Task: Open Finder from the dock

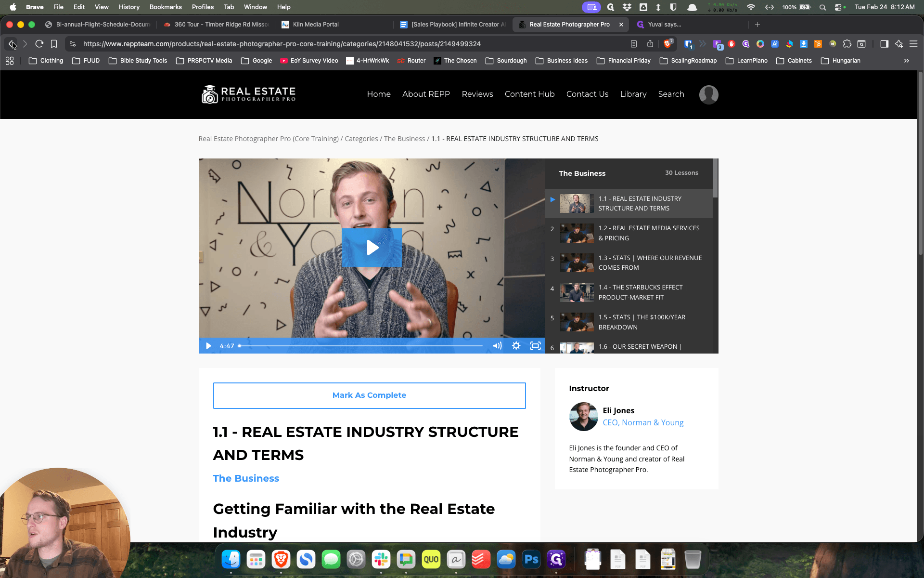Action: click(x=231, y=559)
